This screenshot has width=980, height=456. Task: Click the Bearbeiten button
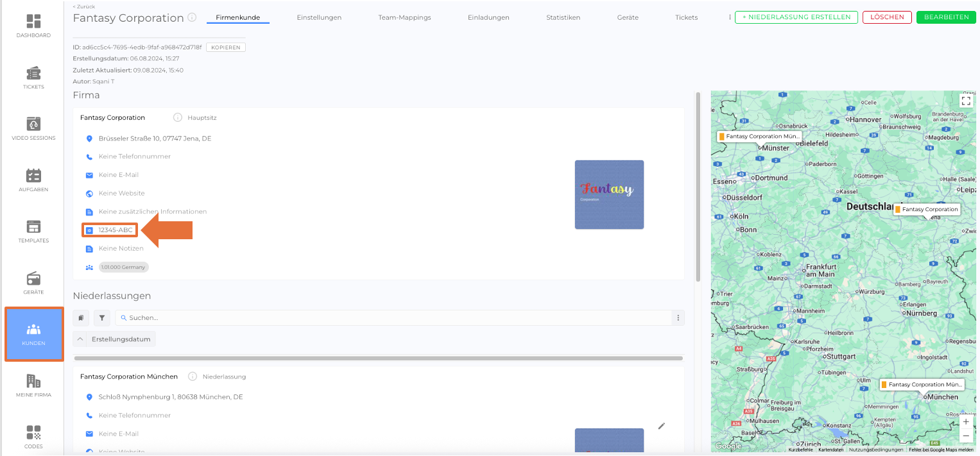(x=946, y=17)
